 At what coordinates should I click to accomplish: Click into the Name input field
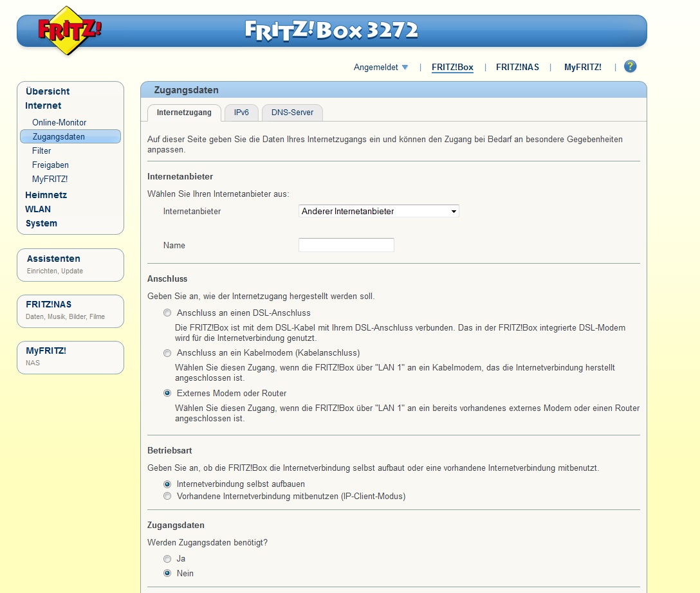click(x=346, y=245)
